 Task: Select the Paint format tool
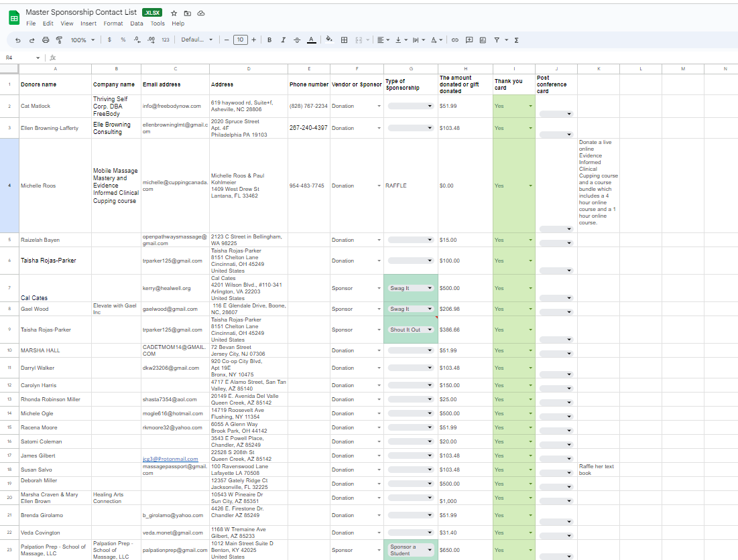click(x=59, y=40)
